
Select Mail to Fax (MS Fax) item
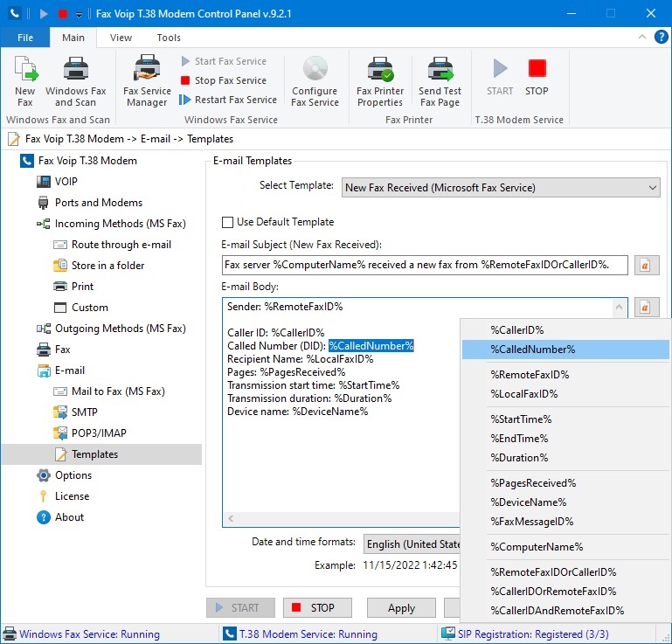(109, 391)
